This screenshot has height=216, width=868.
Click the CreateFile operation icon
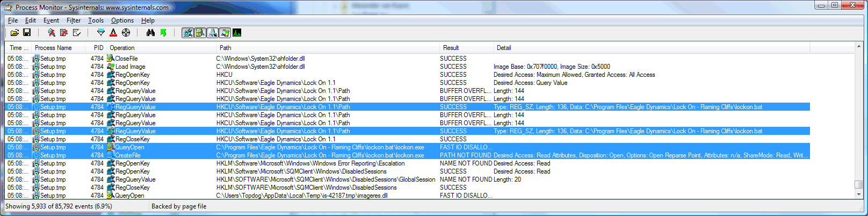[111, 155]
